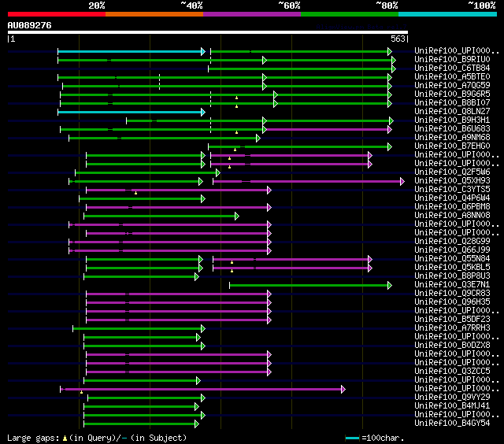The width and height of the screenshot is (504, 444).
Task: Open hit UniRef100_B5DF23
Action: click(x=452, y=320)
